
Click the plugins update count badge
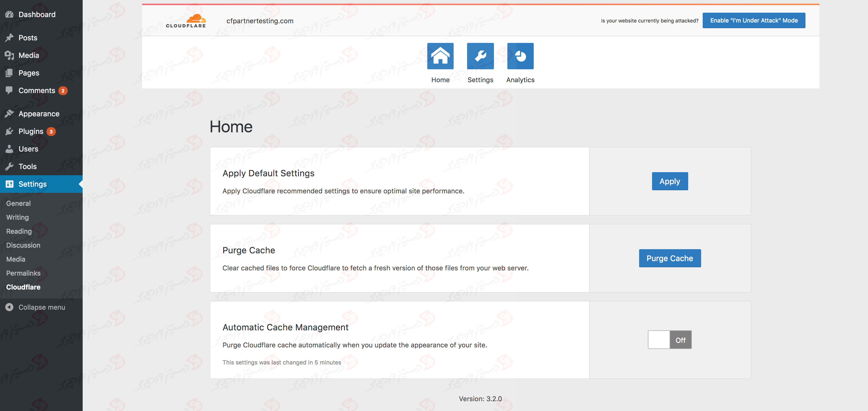pyautogui.click(x=51, y=131)
